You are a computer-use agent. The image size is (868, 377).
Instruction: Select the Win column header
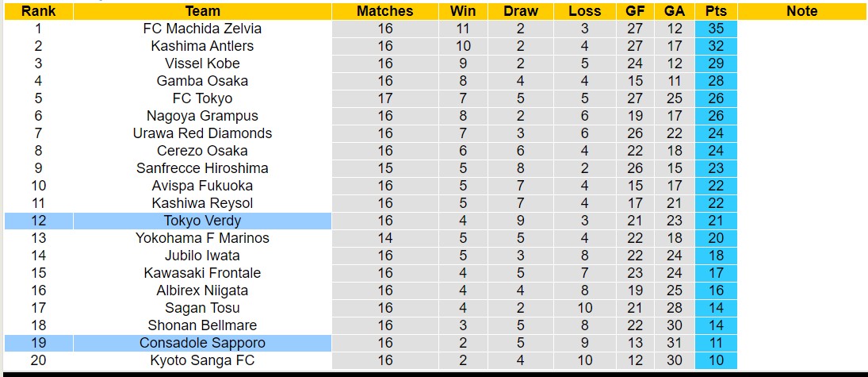[463, 11]
